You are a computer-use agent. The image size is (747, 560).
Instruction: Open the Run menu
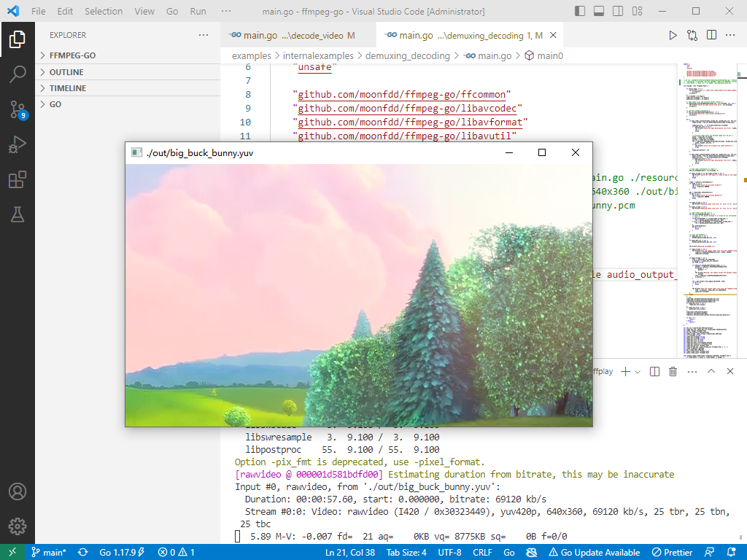[198, 11]
